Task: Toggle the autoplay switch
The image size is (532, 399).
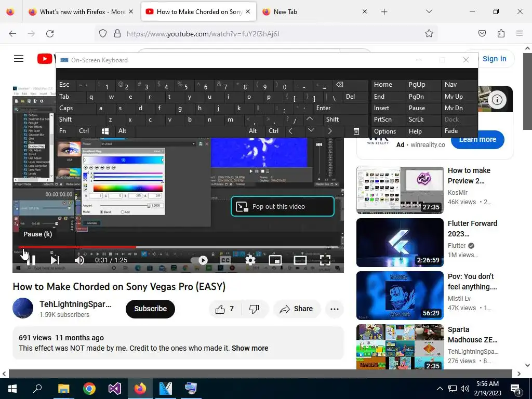Action: (199, 260)
